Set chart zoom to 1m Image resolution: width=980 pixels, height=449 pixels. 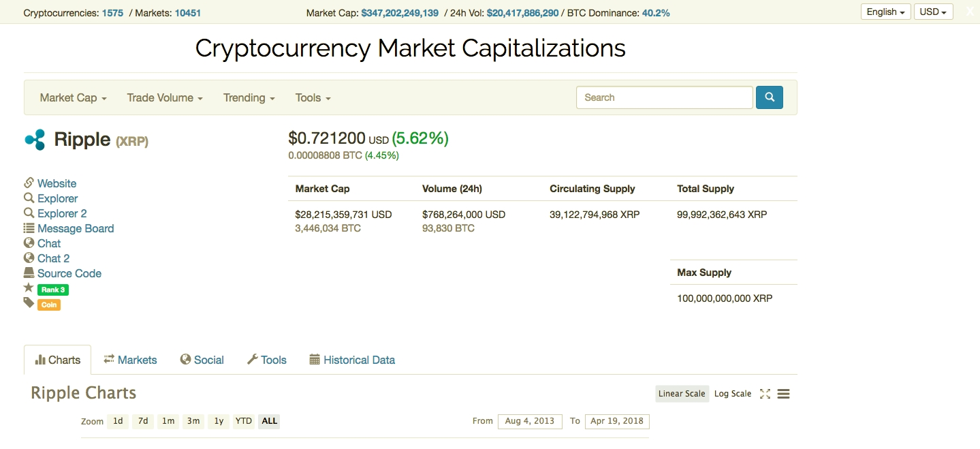(x=168, y=421)
